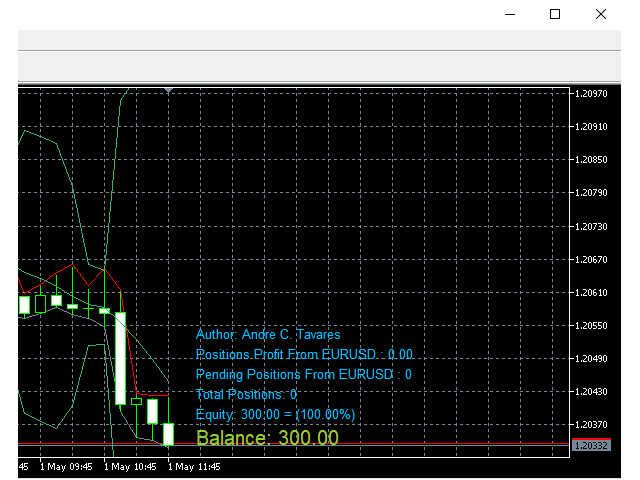Click the Positions Profit From EURUSD label

[x=304, y=355]
